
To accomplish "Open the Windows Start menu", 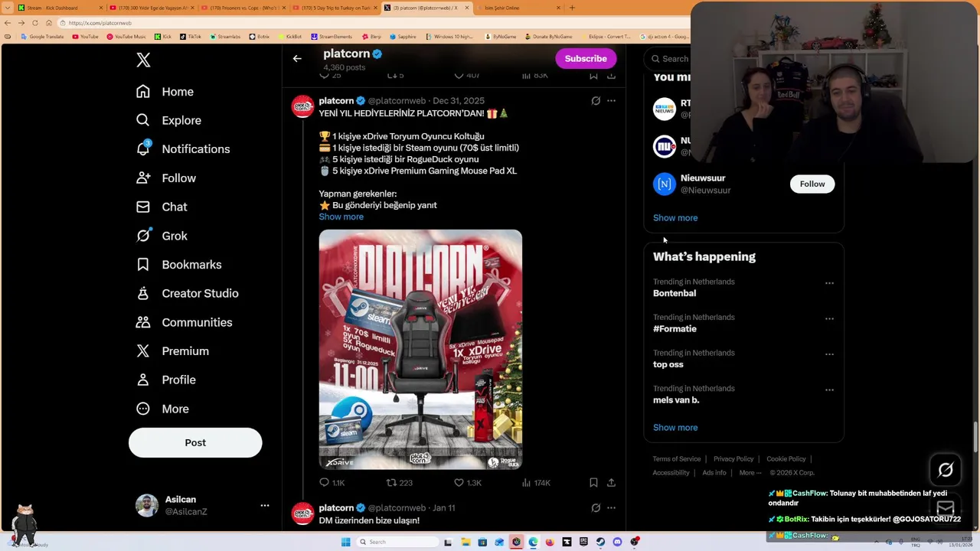I will point(345,543).
